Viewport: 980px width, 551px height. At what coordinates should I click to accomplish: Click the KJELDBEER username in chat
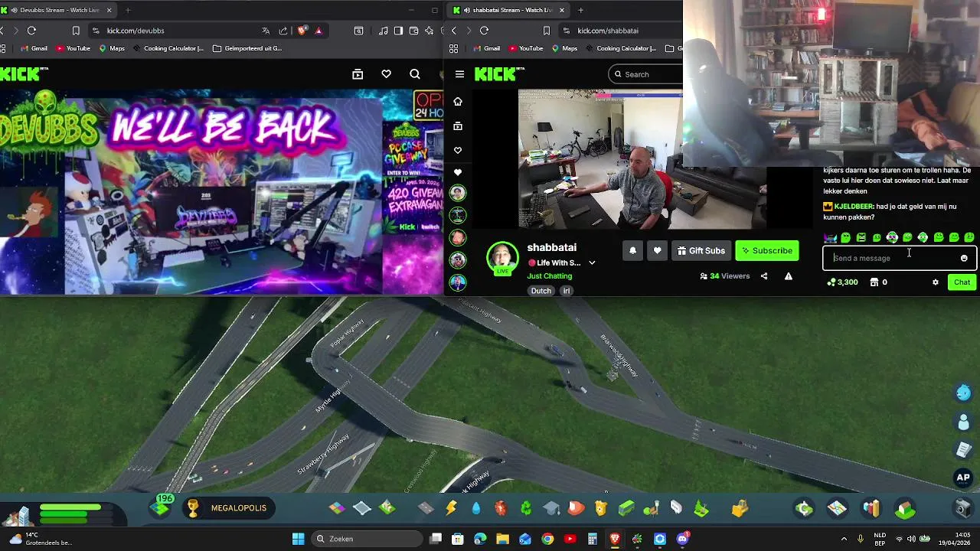click(x=853, y=207)
